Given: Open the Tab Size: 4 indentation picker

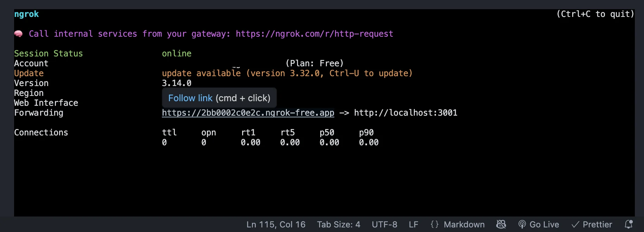Looking at the screenshot, I should (339, 224).
